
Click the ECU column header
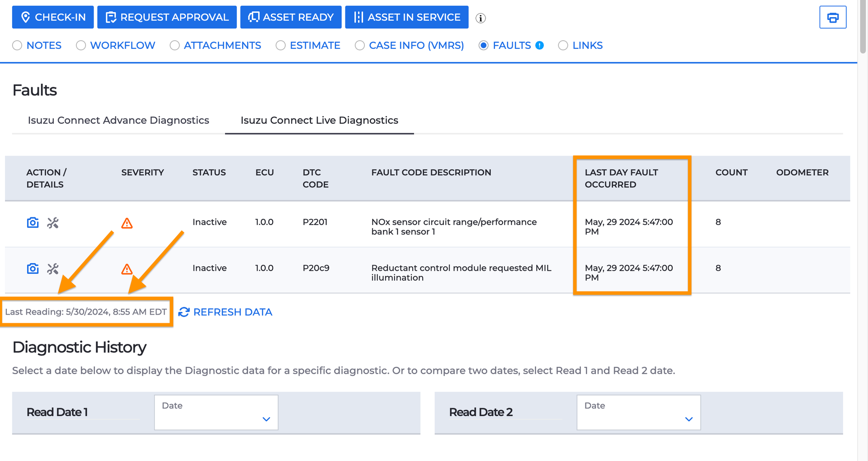[x=264, y=173]
